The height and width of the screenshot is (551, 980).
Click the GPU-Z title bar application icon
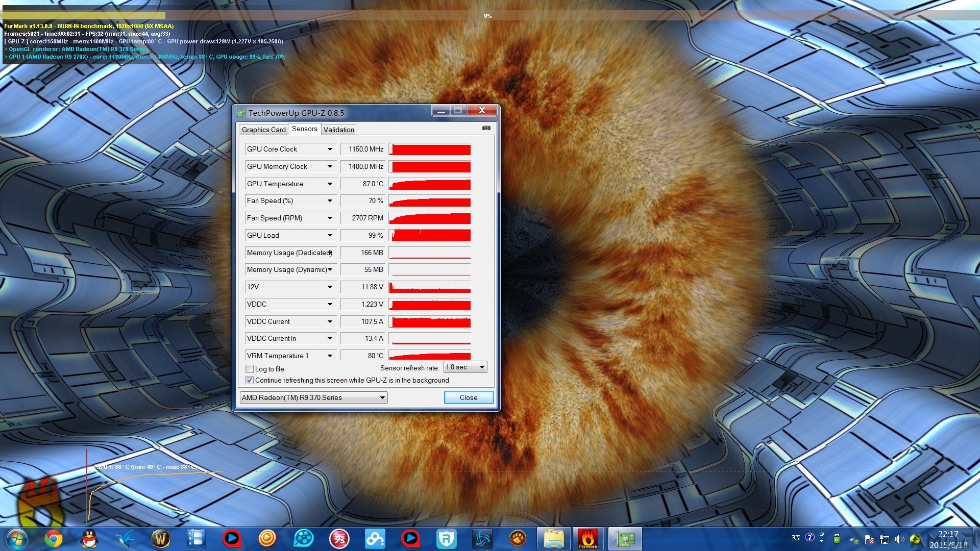(241, 113)
